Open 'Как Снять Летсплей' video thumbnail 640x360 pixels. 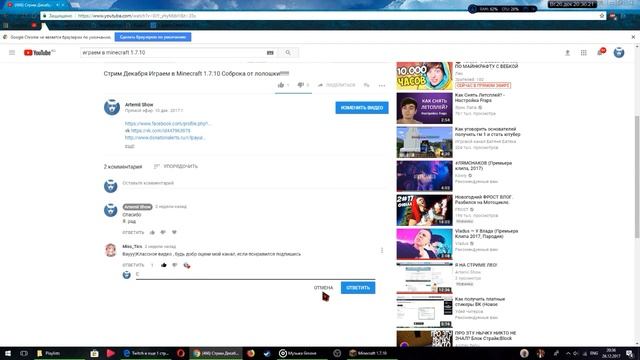pyautogui.click(x=424, y=108)
